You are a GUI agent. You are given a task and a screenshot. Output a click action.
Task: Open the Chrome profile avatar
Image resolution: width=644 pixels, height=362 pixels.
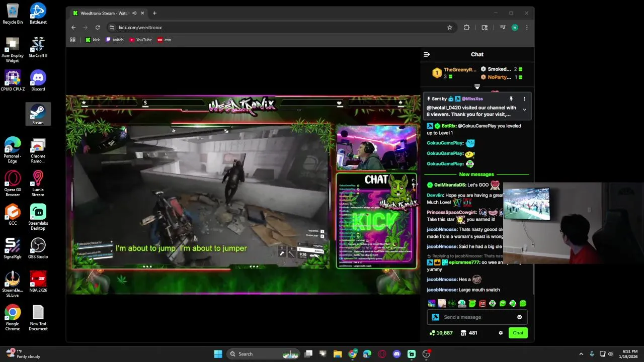tap(515, 28)
